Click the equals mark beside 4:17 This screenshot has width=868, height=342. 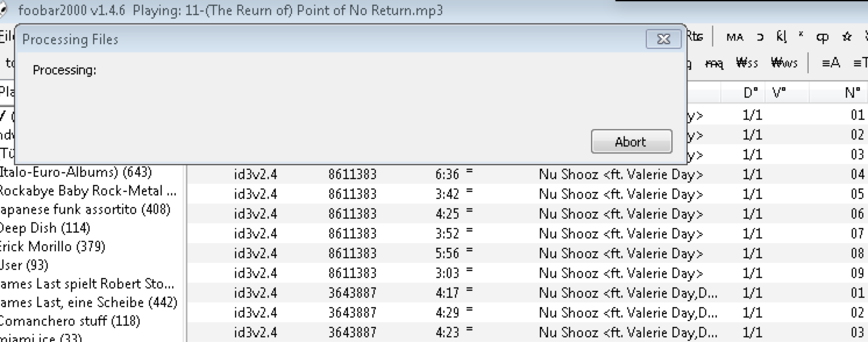coord(469,290)
